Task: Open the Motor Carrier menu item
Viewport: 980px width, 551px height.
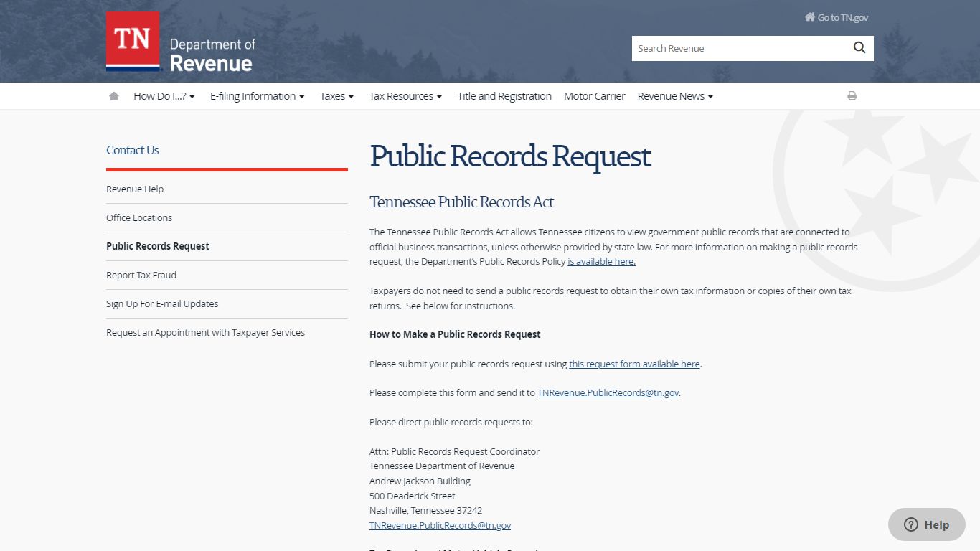Action: (x=595, y=96)
